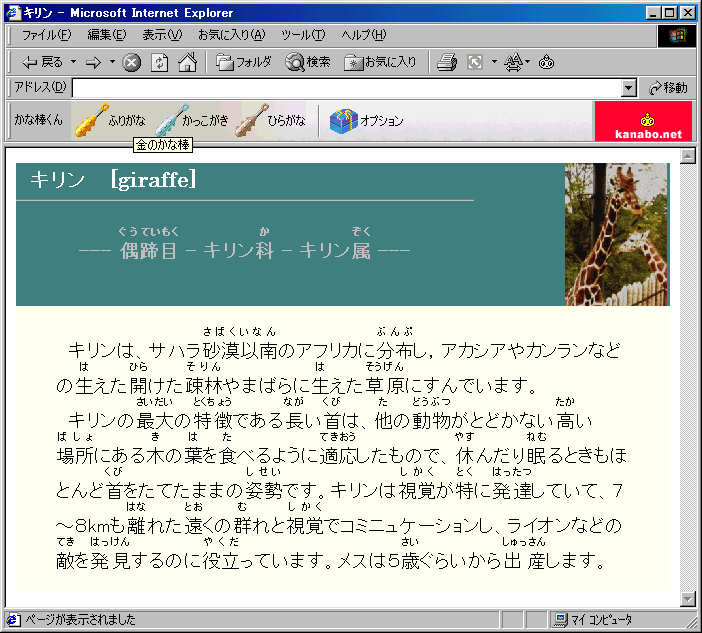Close the Internet Explorer window
Image resolution: width=702 pixels, height=633 pixels.
[x=687, y=13]
